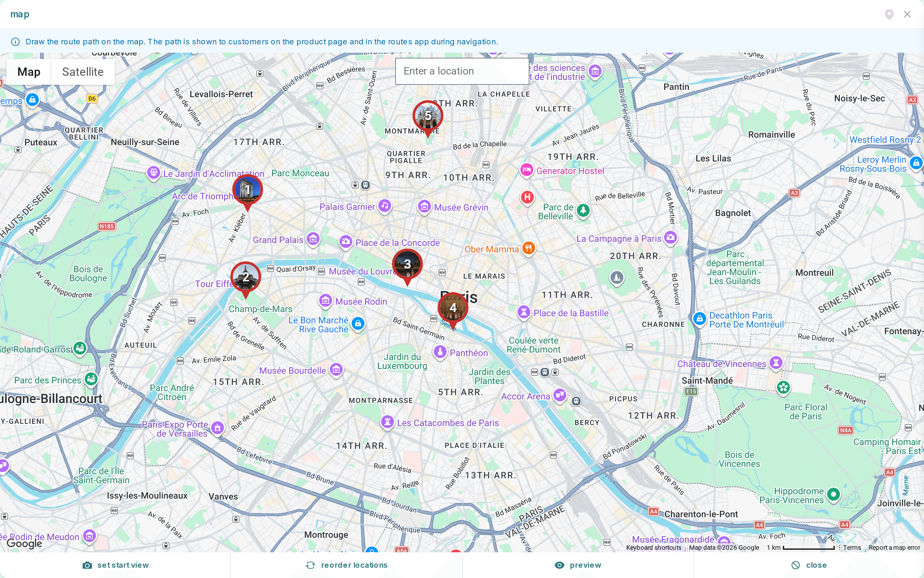The image size is (924, 578).
Task: Click the Musée du Louvre label
Action: (361, 271)
